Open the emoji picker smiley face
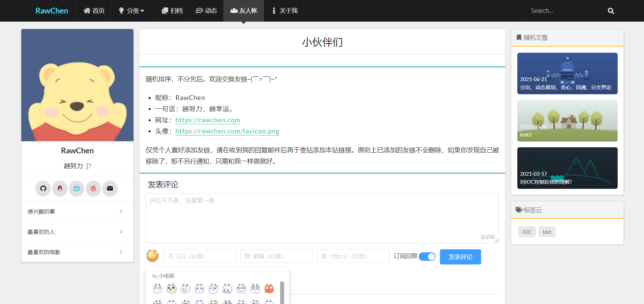Image resolution: width=644 pixels, height=304 pixels. pos(152,256)
